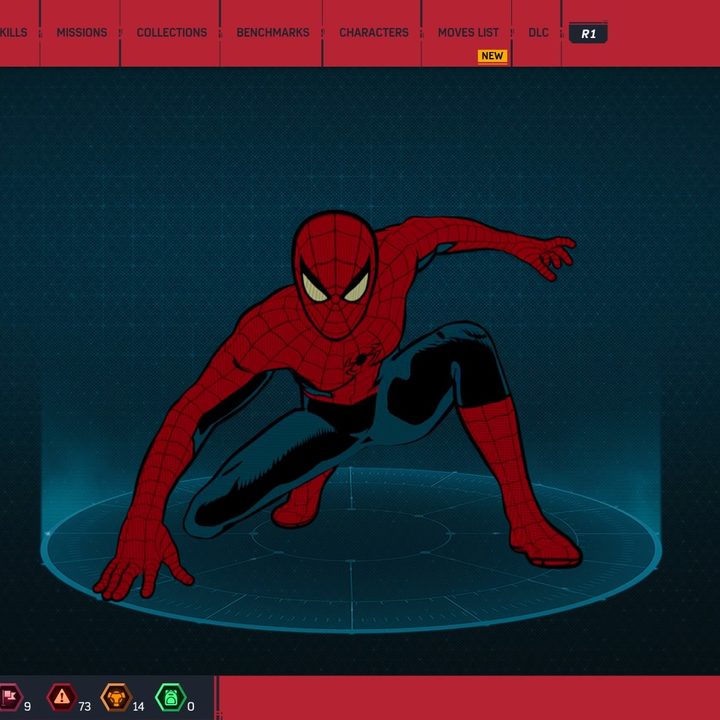Click the warning triangle crime token icon
Image resolution: width=720 pixels, height=720 pixels.
[x=62, y=697]
